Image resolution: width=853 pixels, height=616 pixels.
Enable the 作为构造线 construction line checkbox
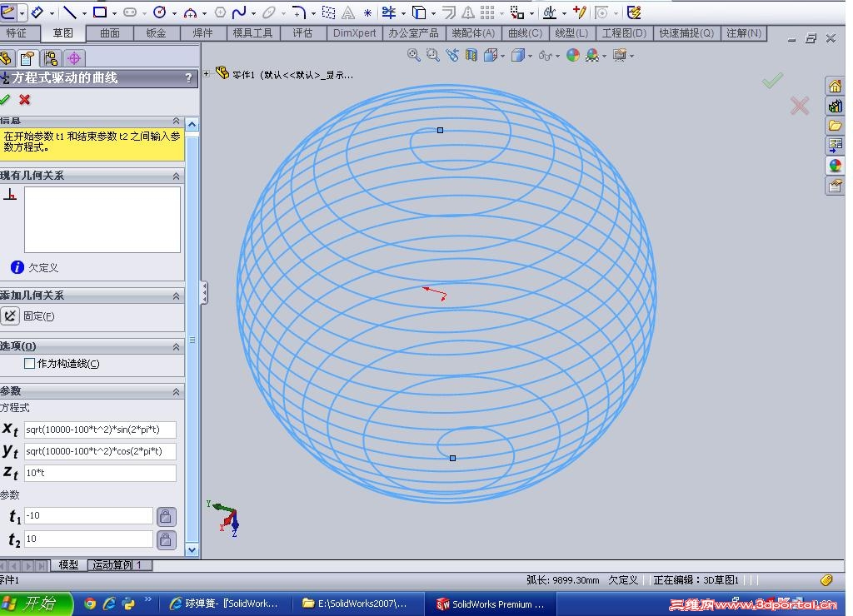[30, 364]
